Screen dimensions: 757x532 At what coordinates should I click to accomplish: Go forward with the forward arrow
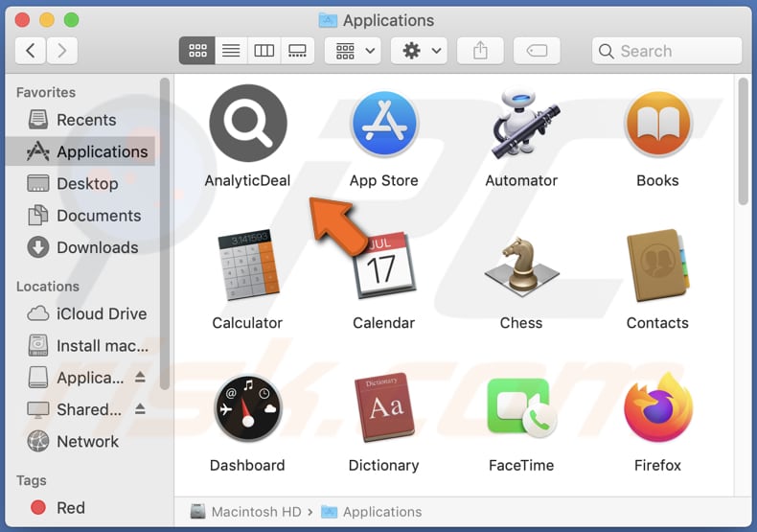(61, 51)
